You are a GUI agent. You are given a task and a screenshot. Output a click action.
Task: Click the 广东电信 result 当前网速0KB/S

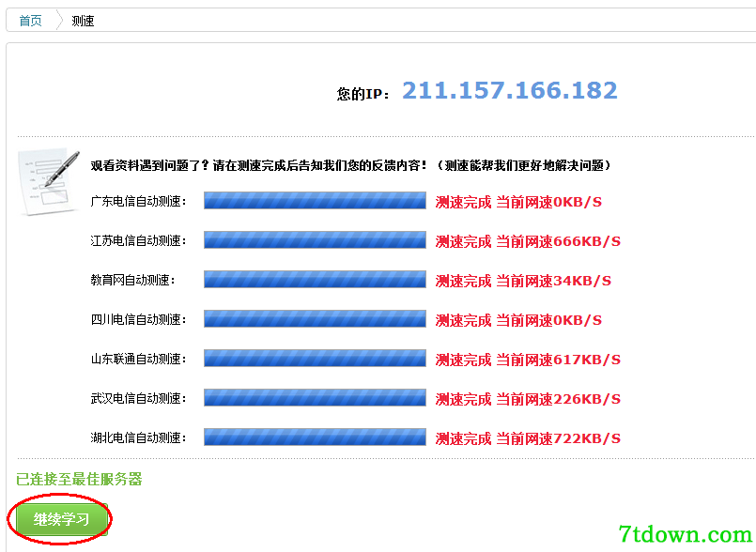point(549,202)
